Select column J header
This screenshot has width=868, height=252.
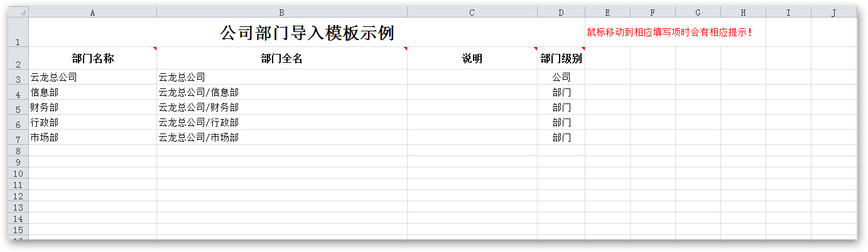pyautogui.click(x=833, y=13)
